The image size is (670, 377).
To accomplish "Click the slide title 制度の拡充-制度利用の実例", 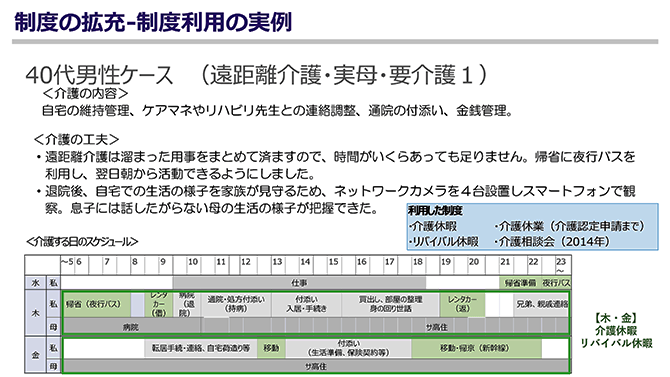I will point(153,22).
